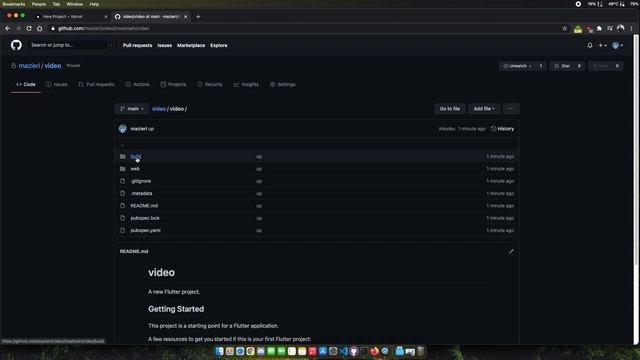This screenshot has height=360, width=640.
Task: Click the Fork button
Action: [600, 66]
